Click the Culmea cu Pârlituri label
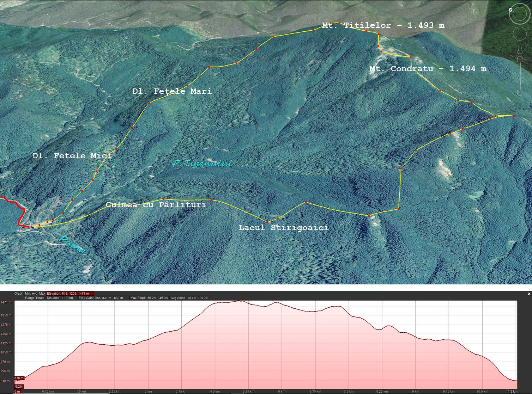This screenshot has height=394, width=532. coord(156,205)
